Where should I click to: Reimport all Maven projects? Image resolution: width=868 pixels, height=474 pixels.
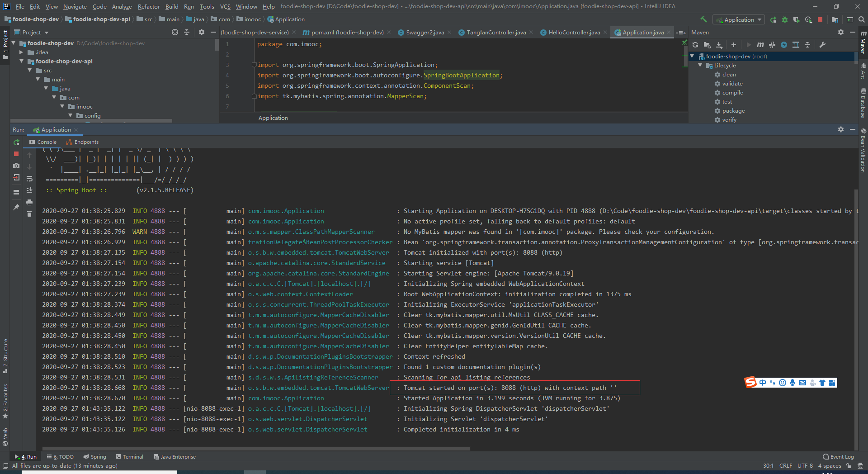[695, 45]
